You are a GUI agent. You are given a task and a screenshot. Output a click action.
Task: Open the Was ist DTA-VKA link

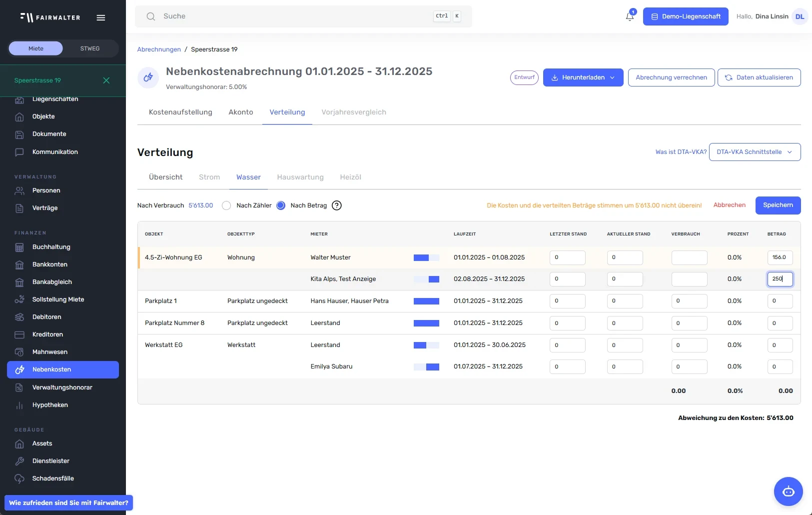(681, 152)
